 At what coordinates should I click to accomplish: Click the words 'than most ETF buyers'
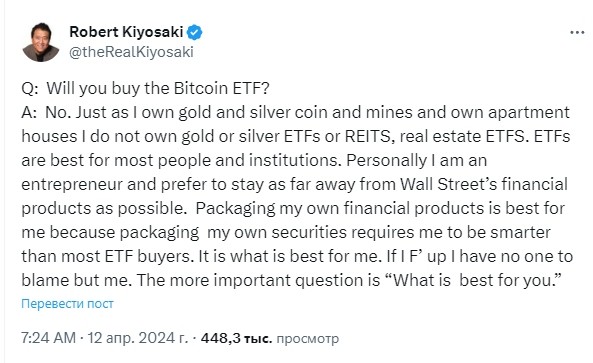pos(106,256)
